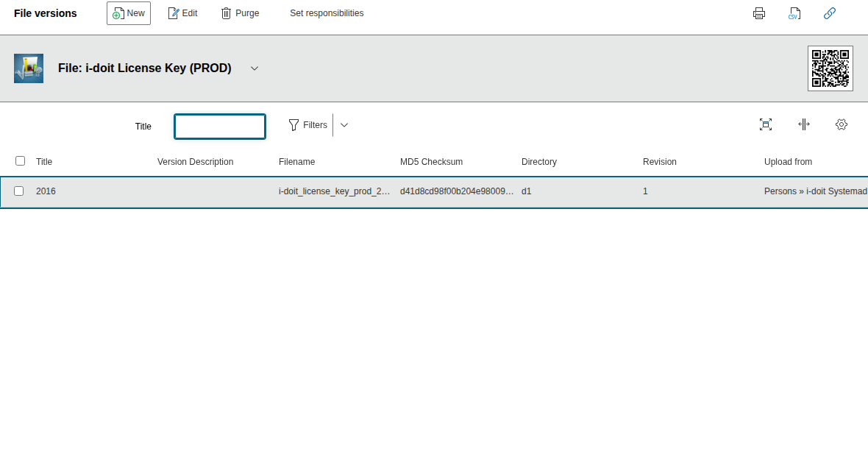Click the QR code image
Image resolution: width=868 pixels, height=471 pixels.
coord(830,68)
